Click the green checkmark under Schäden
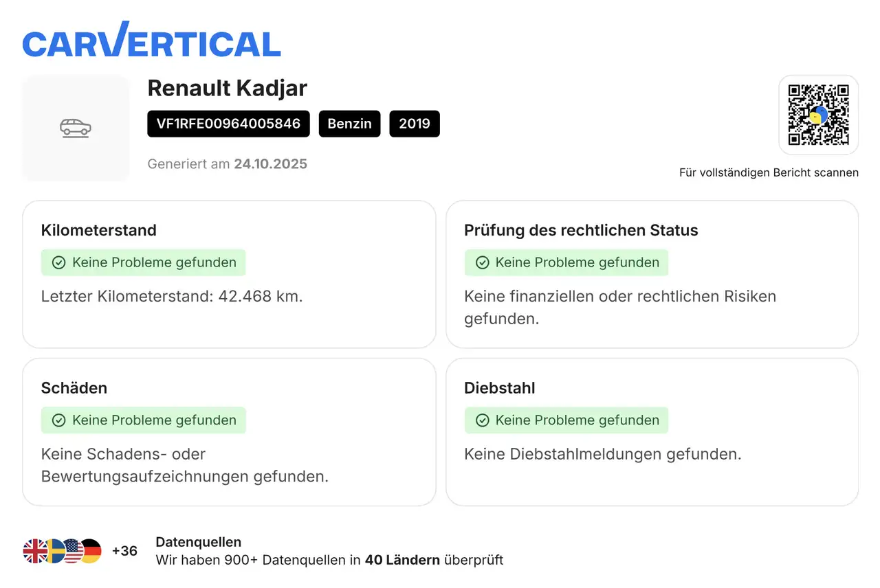Viewport: 880px width, 588px height. (59, 420)
